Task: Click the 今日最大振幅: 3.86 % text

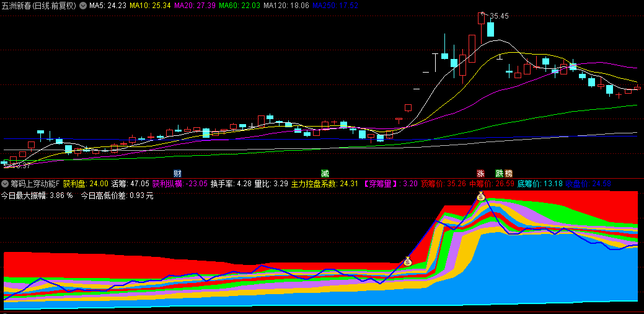Action: click(37, 195)
